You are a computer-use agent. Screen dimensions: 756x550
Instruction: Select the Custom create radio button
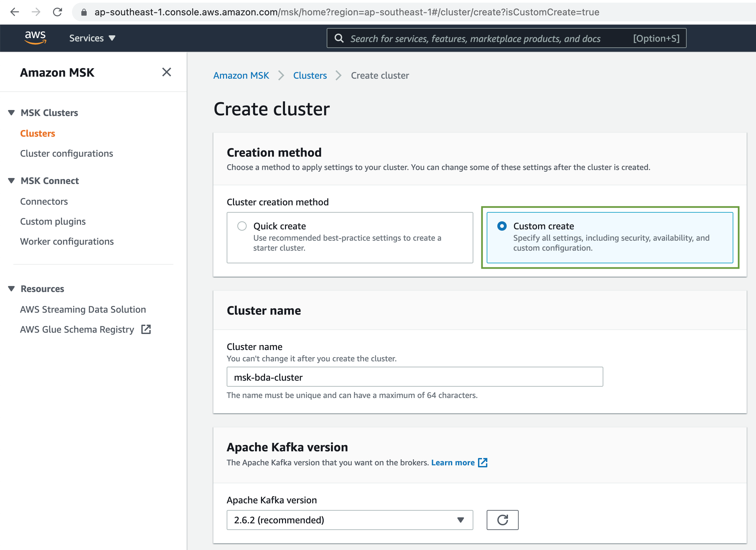pos(502,226)
